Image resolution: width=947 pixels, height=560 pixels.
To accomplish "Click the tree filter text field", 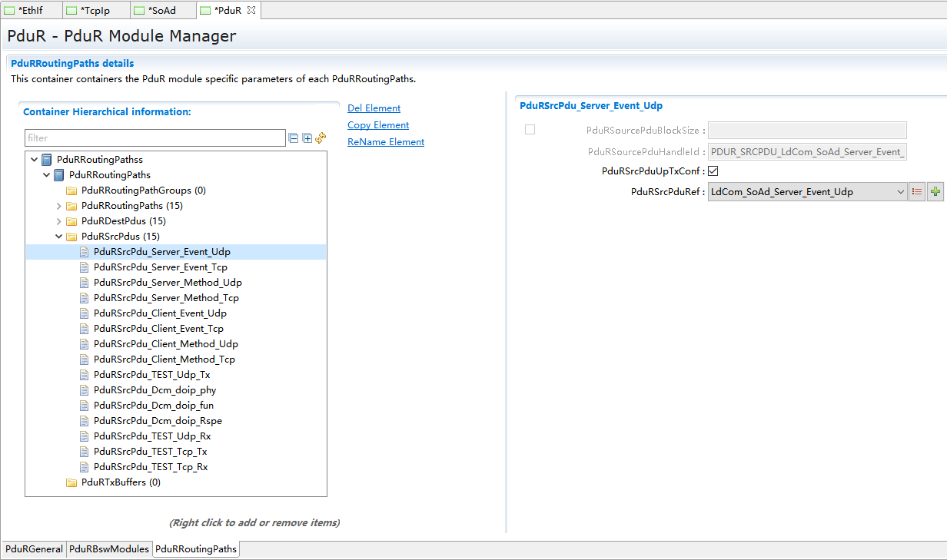I will tap(154, 138).
